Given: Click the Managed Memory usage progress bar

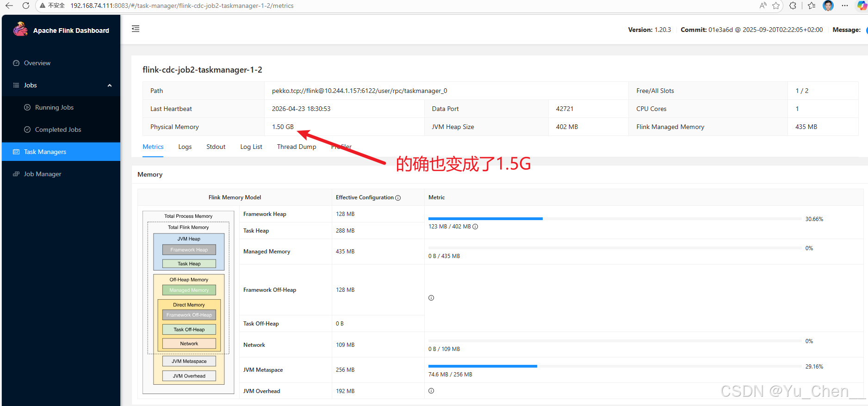Looking at the screenshot, I should pyautogui.click(x=615, y=248).
